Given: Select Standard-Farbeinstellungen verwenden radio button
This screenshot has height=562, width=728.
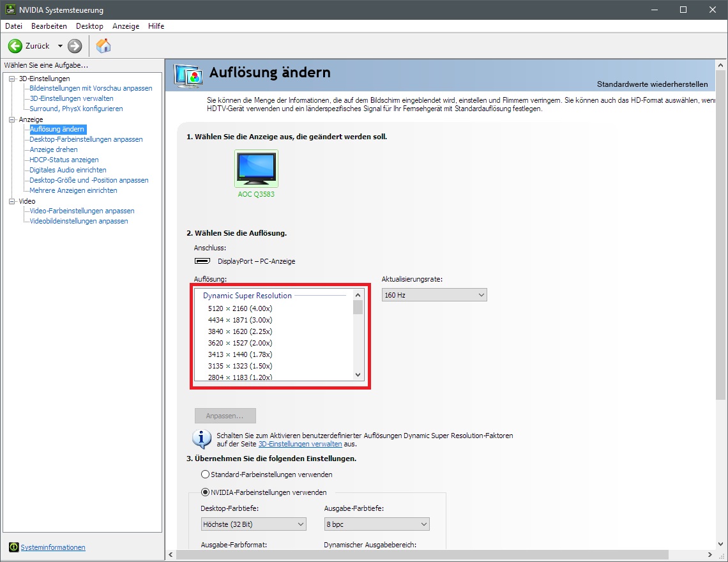Looking at the screenshot, I should (205, 475).
